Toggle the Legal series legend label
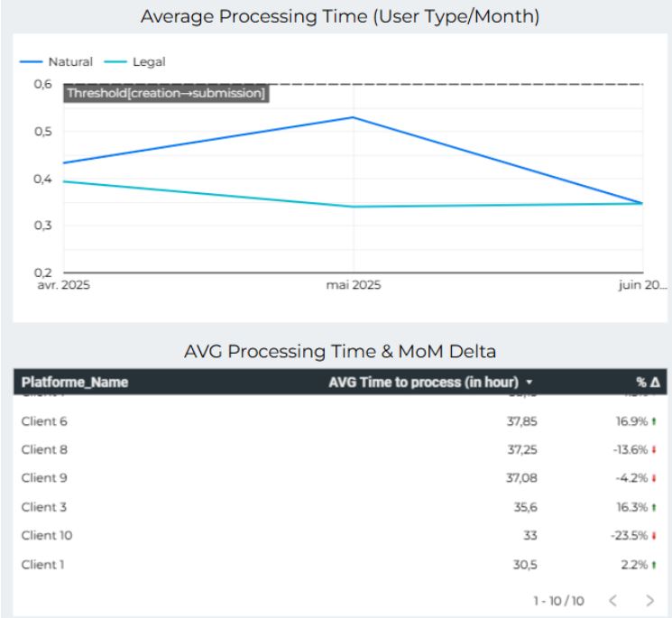 coord(149,62)
